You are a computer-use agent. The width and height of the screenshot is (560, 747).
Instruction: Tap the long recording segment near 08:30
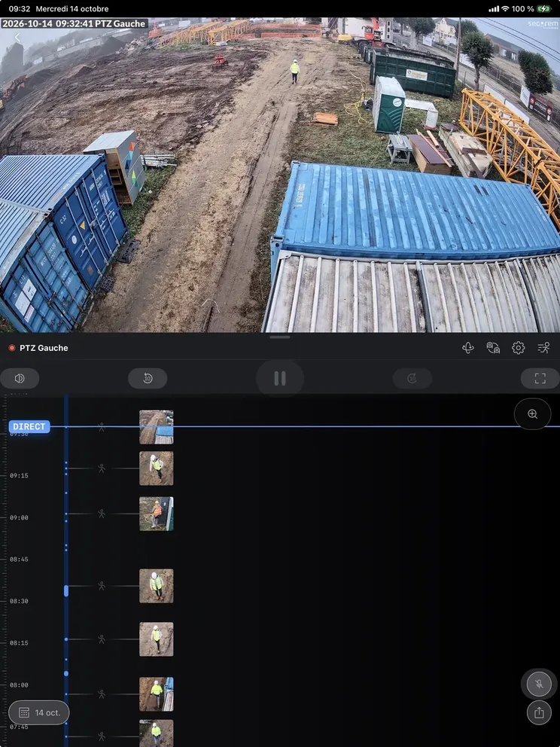pyautogui.click(x=66, y=590)
